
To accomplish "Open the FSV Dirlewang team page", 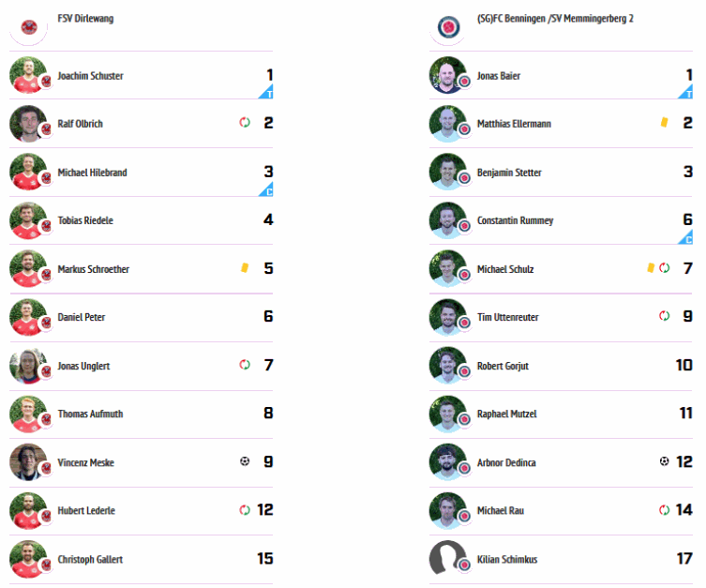I will pos(85,19).
